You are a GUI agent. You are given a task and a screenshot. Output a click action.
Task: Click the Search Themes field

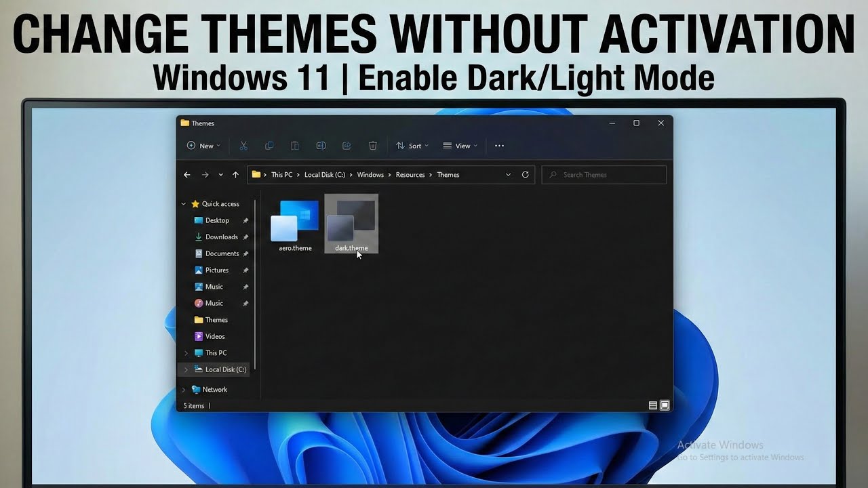click(x=604, y=175)
